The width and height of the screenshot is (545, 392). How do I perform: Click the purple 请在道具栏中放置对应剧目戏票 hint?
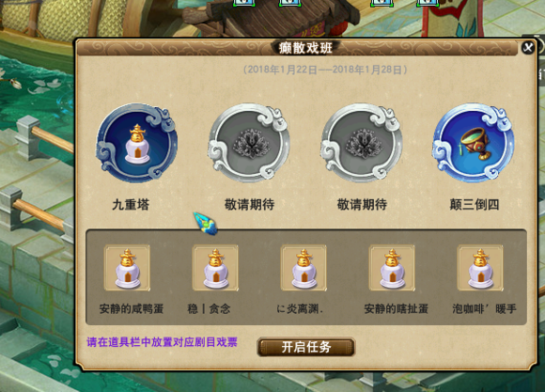tap(162, 342)
